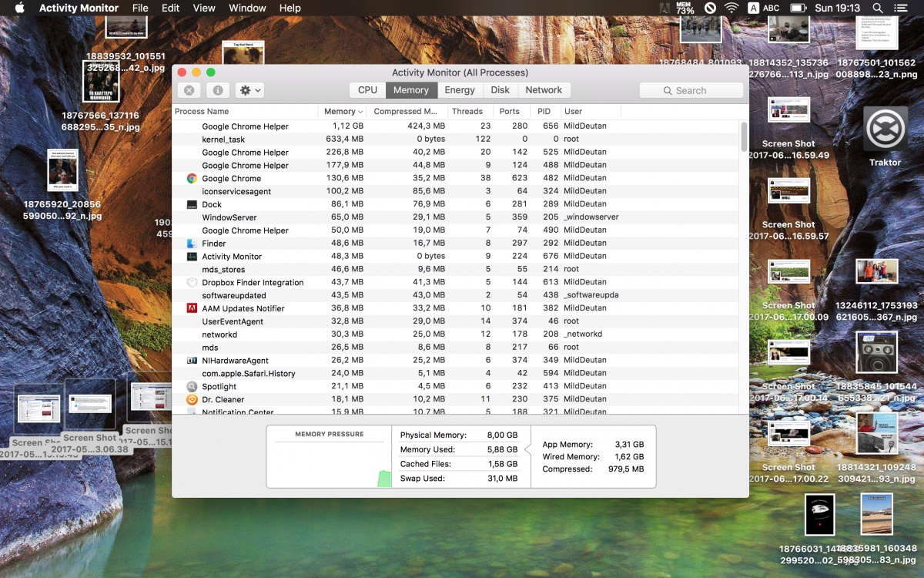Open the File menu
The height and width of the screenshot is (578, 924).
(x=140, y=8)
